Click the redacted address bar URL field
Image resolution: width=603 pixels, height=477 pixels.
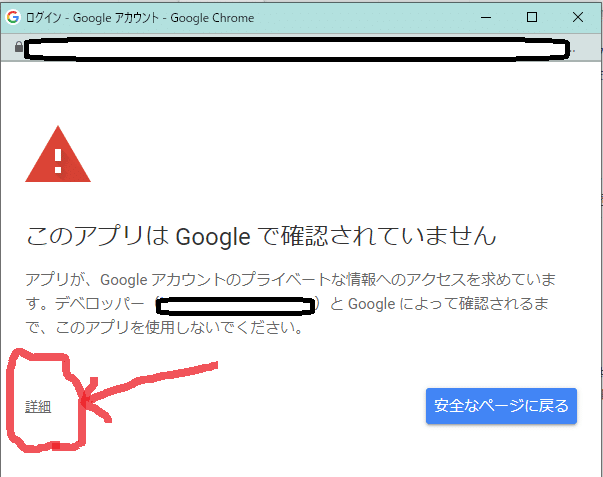point(296,49)
